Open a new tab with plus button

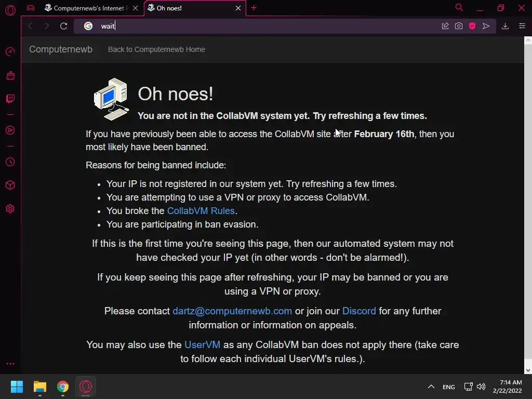point(254,8)
